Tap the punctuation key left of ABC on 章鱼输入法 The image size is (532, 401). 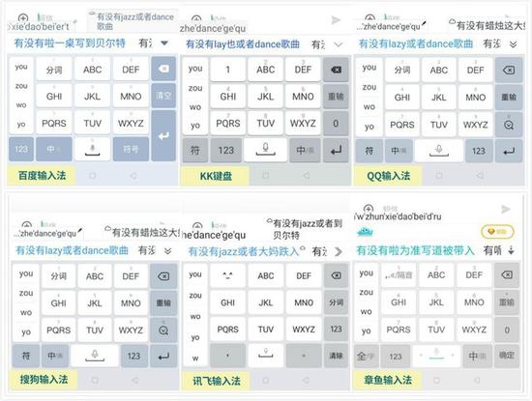click(399, 274)
